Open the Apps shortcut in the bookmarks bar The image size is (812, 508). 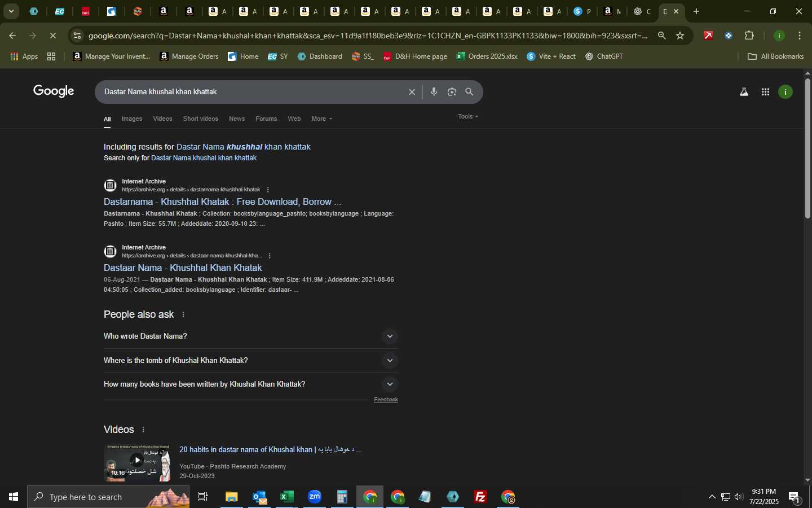point(24,56)
